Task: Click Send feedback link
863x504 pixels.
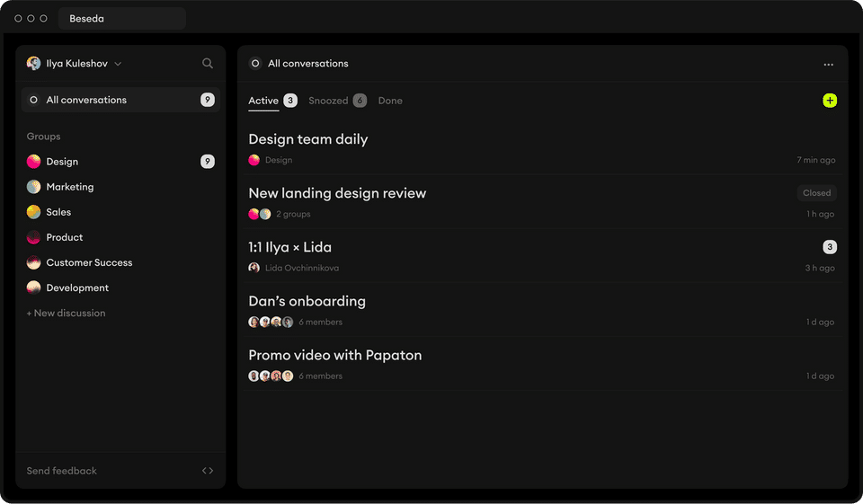Action: (62, 471)
